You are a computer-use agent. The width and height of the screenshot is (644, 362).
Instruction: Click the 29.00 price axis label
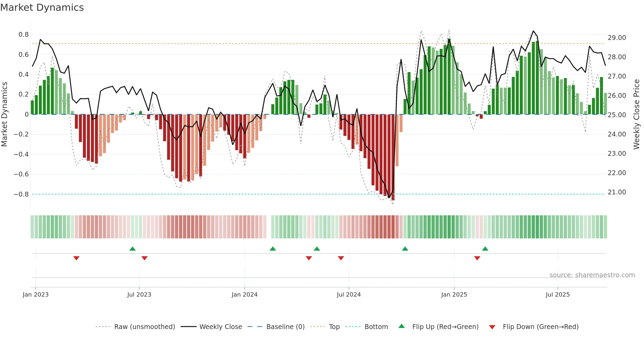click(x=617, y=38)
